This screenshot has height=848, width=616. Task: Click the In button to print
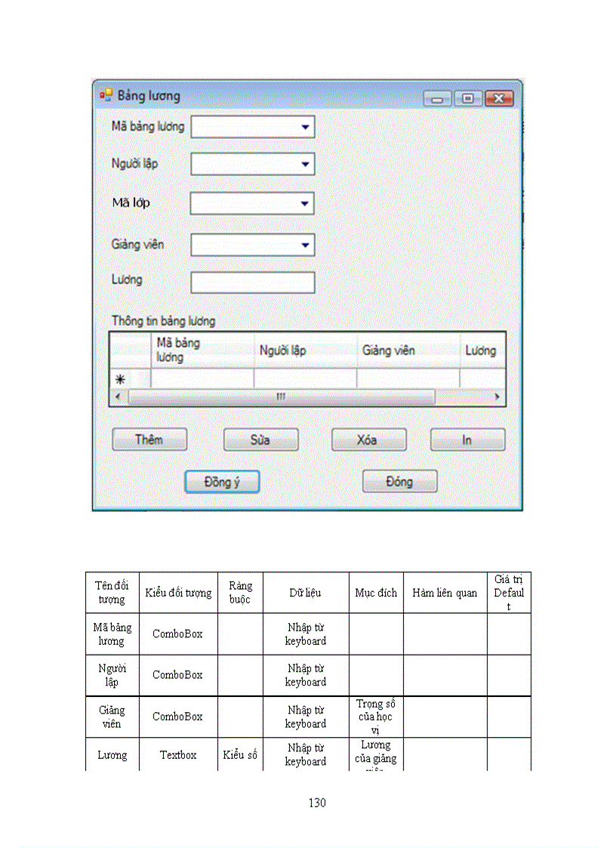[467, 439]
